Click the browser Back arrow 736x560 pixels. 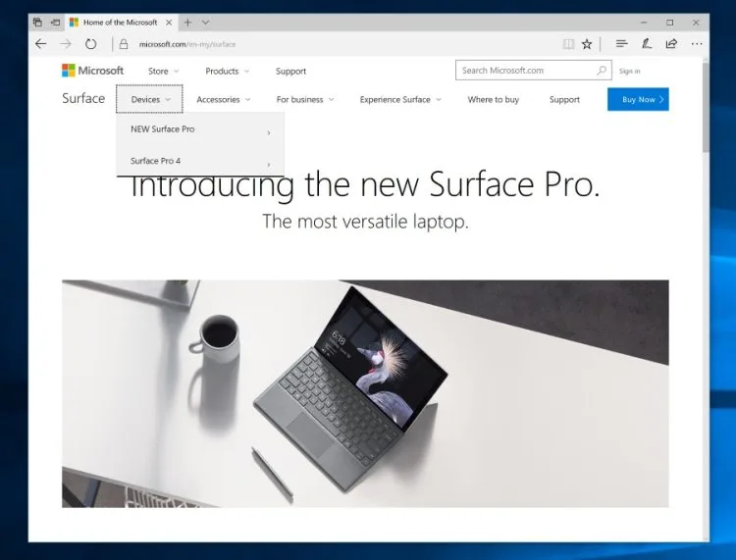41,44
